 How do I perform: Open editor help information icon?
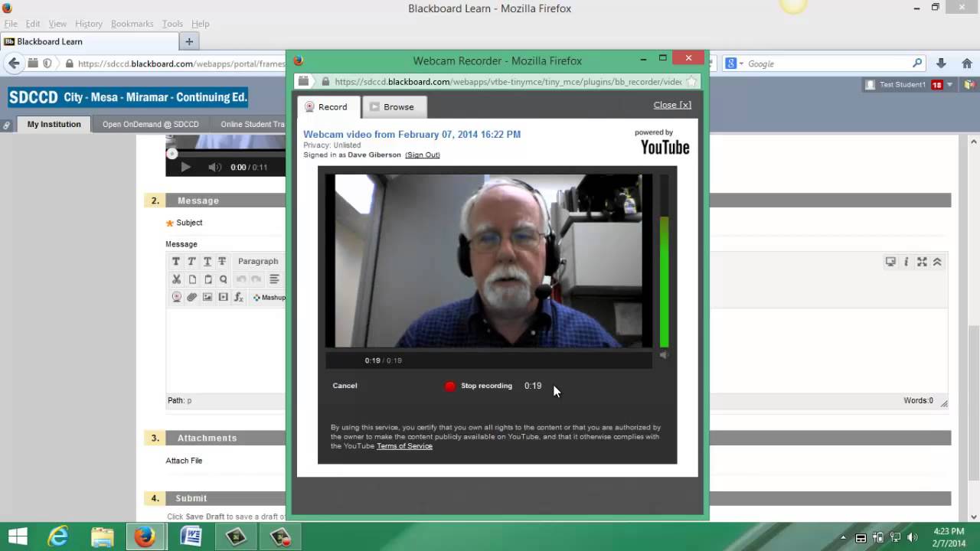tap(906, 262)
